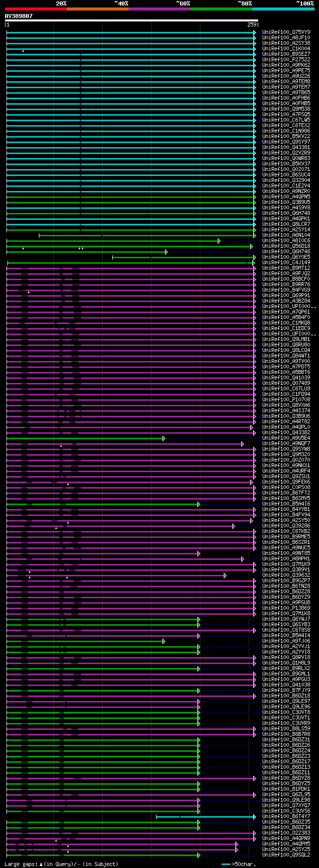This screenshot has width=319, height=868.
Task: Click the UniRef100_P10708 label
Action: click(x=286, y=399)
